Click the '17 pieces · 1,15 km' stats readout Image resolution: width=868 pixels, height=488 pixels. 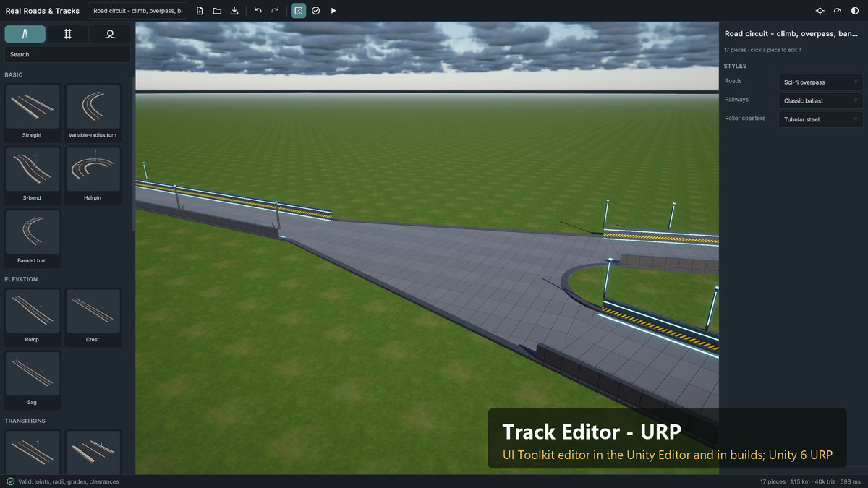coord(810,481)
